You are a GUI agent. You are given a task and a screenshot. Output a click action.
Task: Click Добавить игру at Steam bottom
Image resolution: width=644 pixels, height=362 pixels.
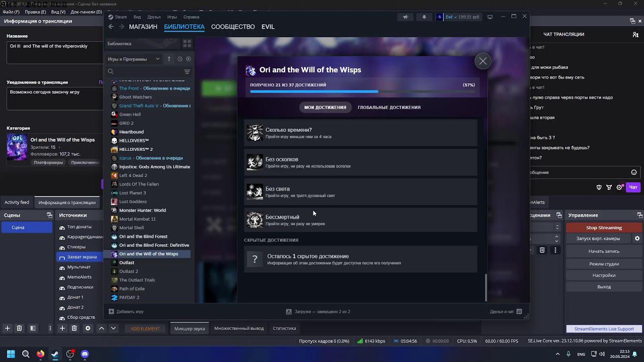(126, 312)
